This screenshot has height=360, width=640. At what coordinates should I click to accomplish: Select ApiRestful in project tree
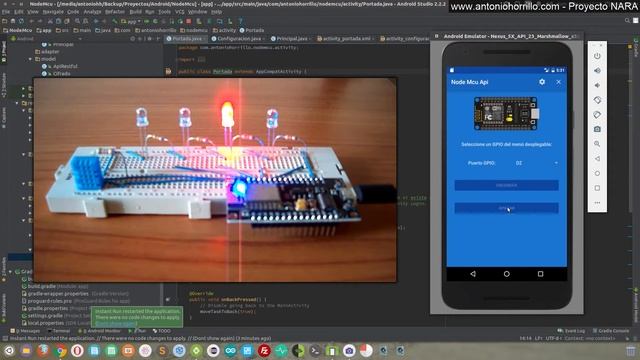pyautogui.click(x=61, y=67)
